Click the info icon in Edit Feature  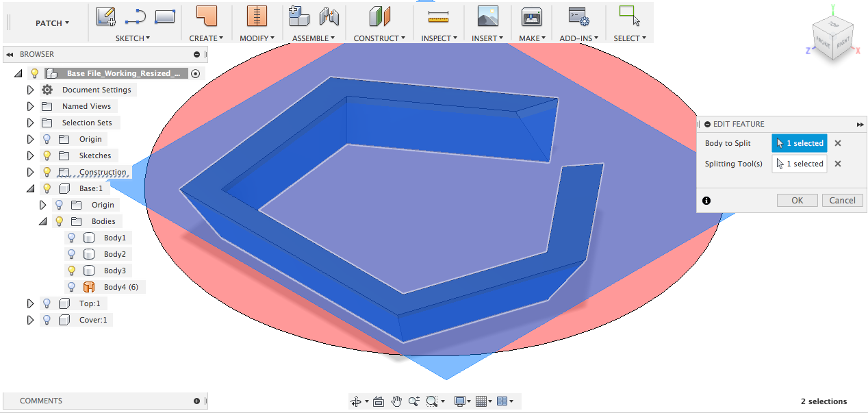tap(706, 201)
